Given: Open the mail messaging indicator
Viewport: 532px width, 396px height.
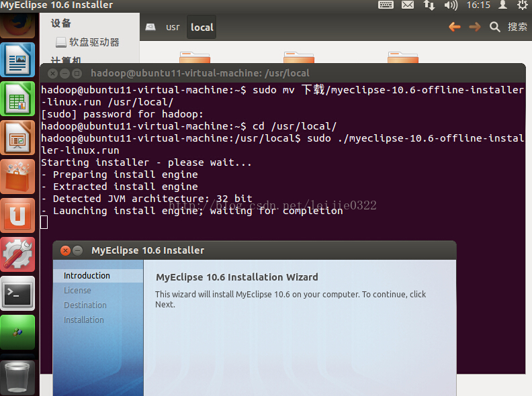Looking at the screenshot, I should pos(408,5).
